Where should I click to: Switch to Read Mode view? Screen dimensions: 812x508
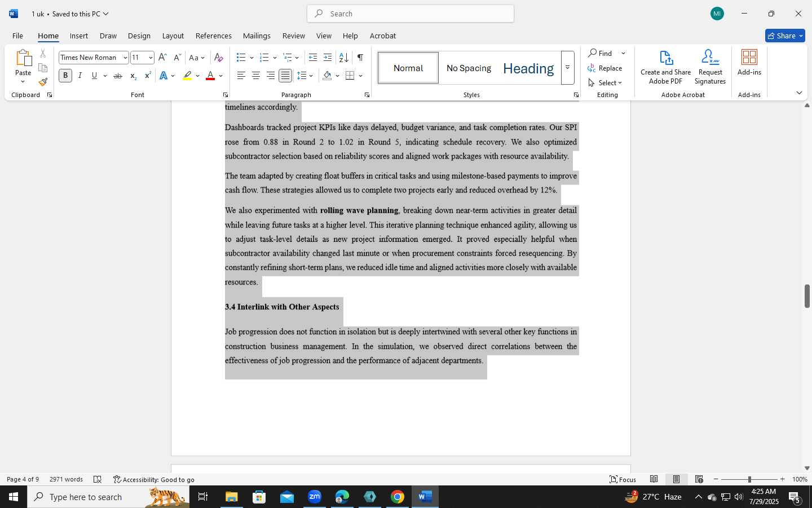[654, 479]
